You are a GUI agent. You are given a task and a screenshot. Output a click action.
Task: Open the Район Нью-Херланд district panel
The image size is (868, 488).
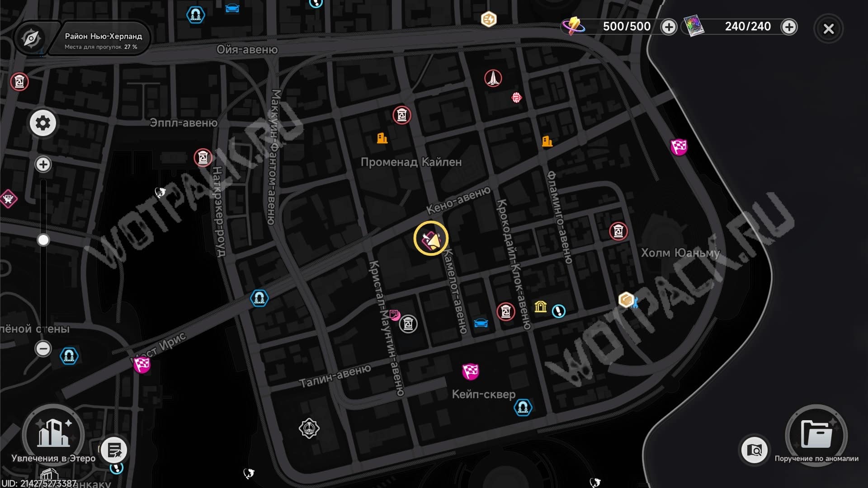point(103,40)
